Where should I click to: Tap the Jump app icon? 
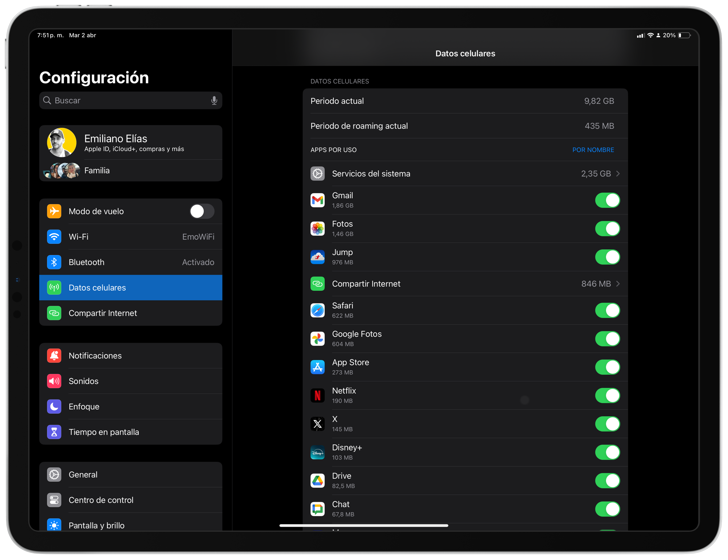click(317, 257)
